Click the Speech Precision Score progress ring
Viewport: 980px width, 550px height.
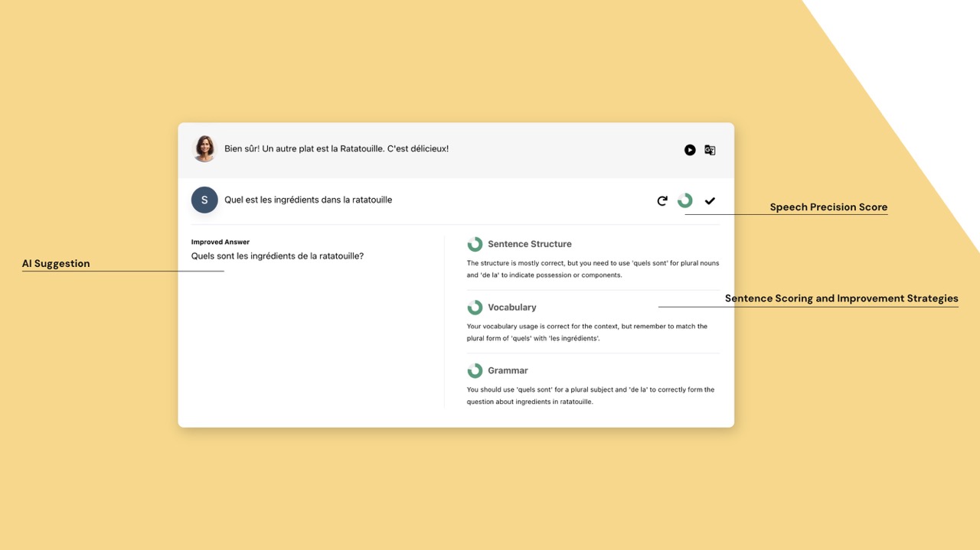tap(684, 200)
